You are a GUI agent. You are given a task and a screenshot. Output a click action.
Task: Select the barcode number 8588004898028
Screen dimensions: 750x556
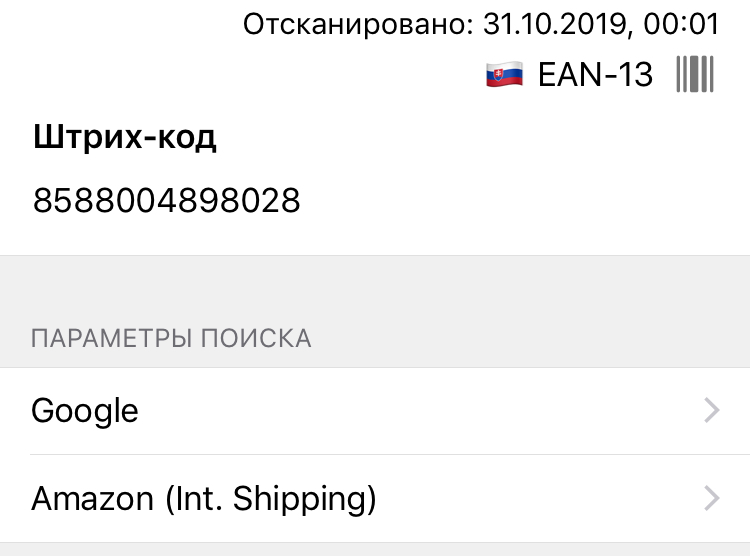167,200
